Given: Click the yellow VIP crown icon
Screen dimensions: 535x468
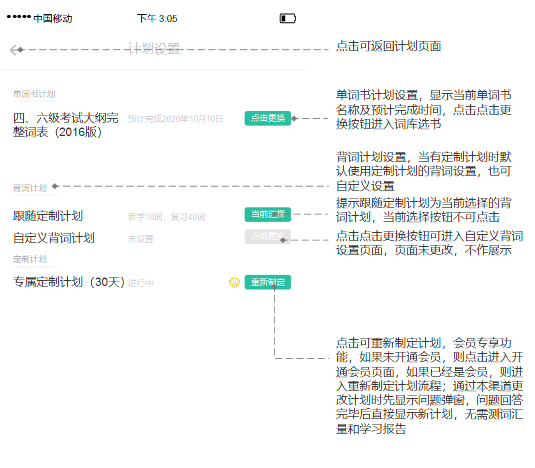Looking at the screenshot, I should tap(234, 282).
